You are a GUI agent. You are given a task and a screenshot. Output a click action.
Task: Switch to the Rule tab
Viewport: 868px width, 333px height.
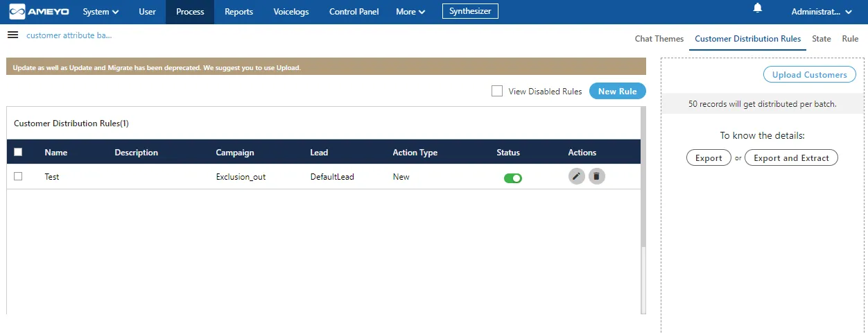click(x=850, y=39)
